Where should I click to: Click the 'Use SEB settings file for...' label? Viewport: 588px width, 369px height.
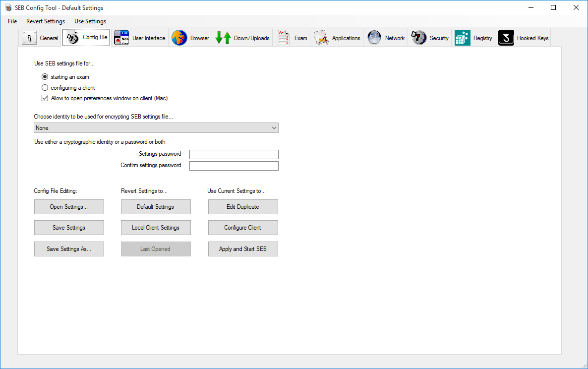(64, 63)
